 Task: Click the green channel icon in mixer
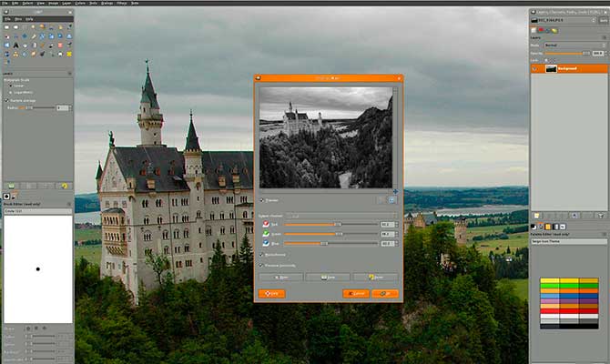click(x=266, y=233)
